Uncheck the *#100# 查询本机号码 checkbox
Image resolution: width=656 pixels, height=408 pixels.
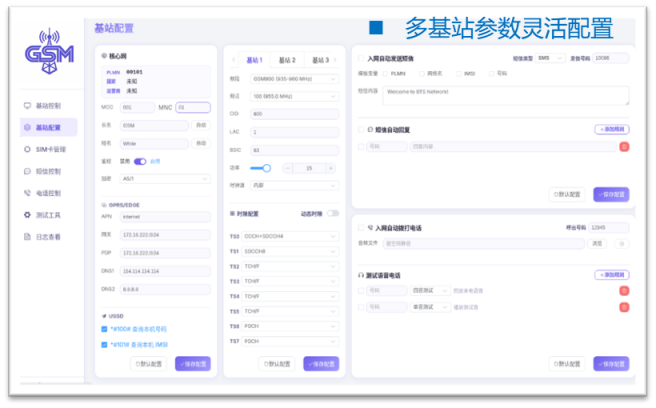coord(104,329)
